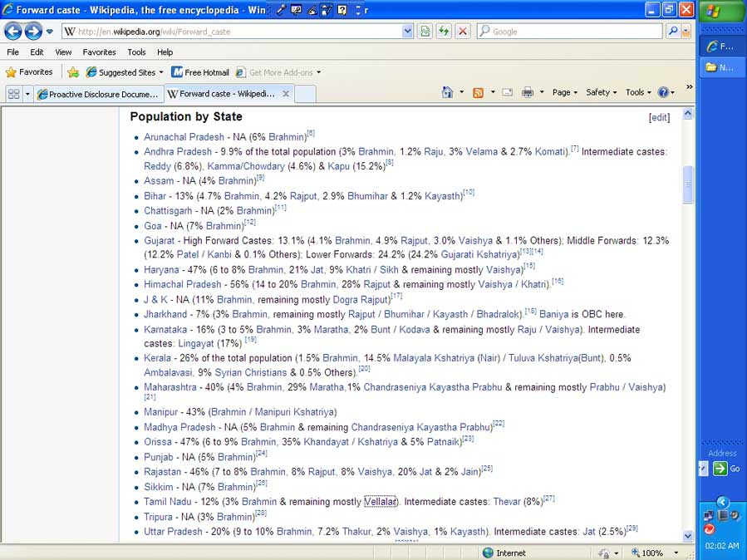Expand the 100% zoom level dropdown
747x560 pixels.
676,553
